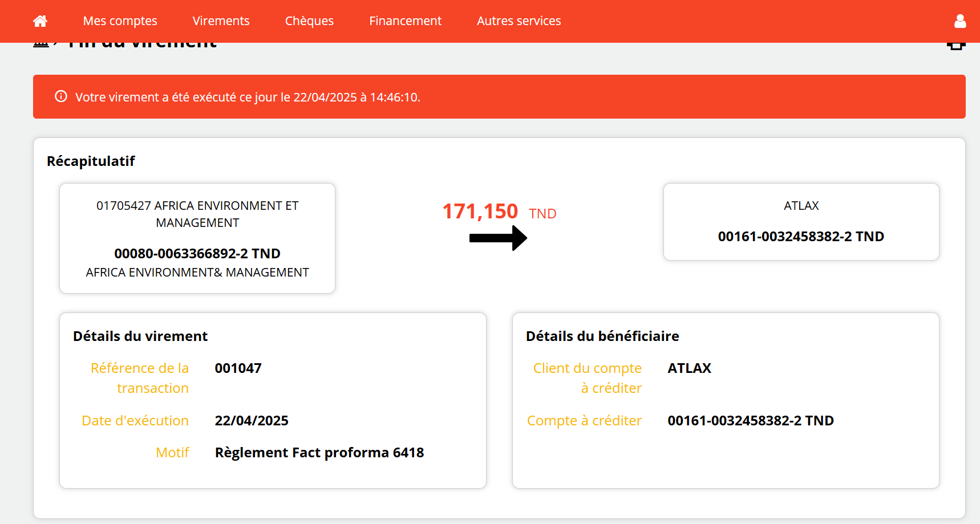980x524 pixels.
Task: Open the Mes comptes menu
Action: tap(120, 21)
